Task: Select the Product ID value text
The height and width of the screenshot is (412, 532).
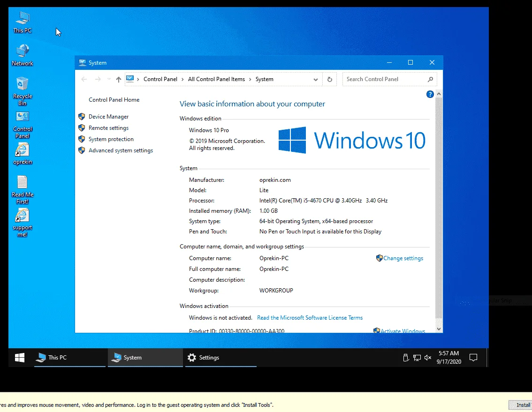Action: (x=251, y=330)
